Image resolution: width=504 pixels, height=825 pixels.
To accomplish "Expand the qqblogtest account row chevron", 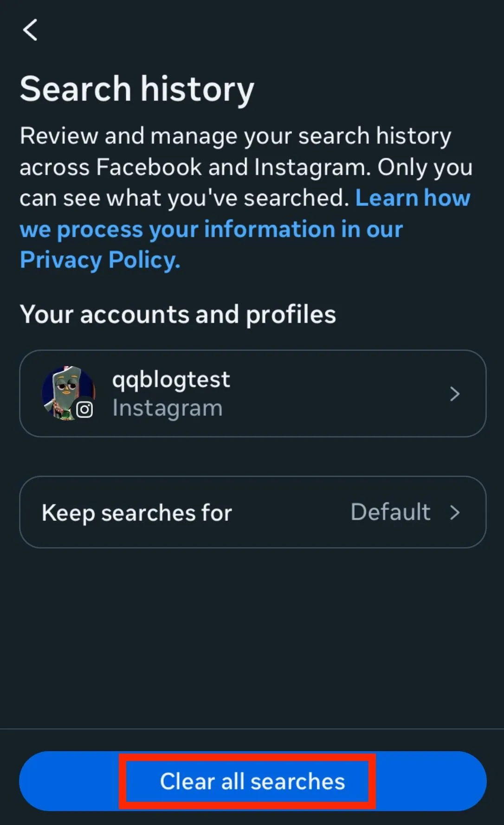I will click(454, 394).
